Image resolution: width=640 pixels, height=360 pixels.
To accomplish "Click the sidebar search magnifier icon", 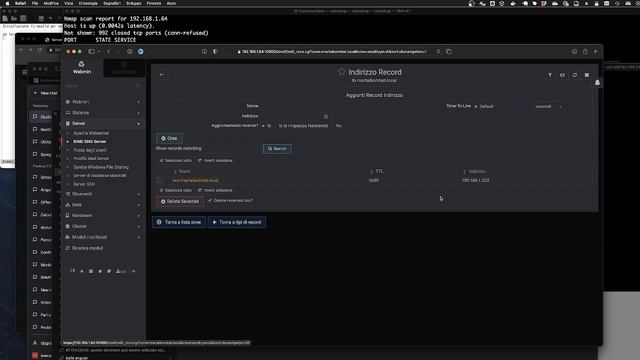I will (138, 86).
